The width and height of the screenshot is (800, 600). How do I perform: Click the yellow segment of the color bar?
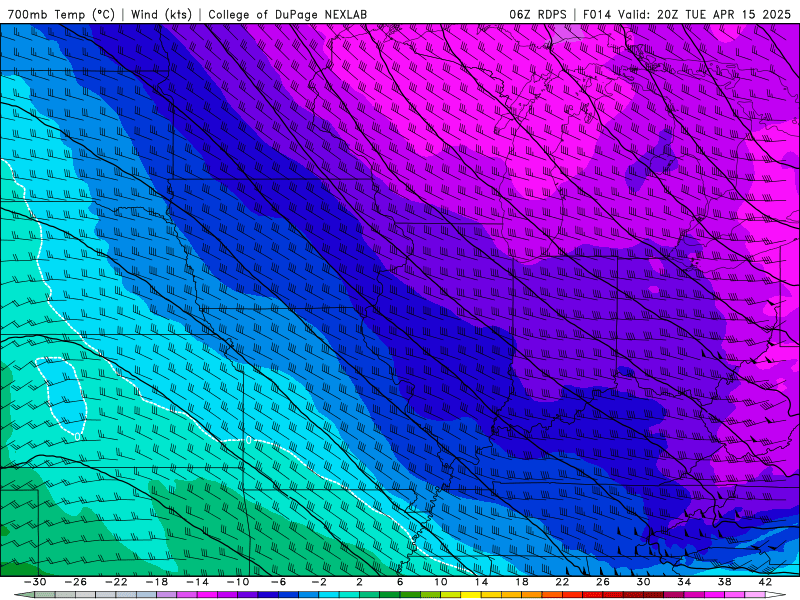[x=471, y=595]
